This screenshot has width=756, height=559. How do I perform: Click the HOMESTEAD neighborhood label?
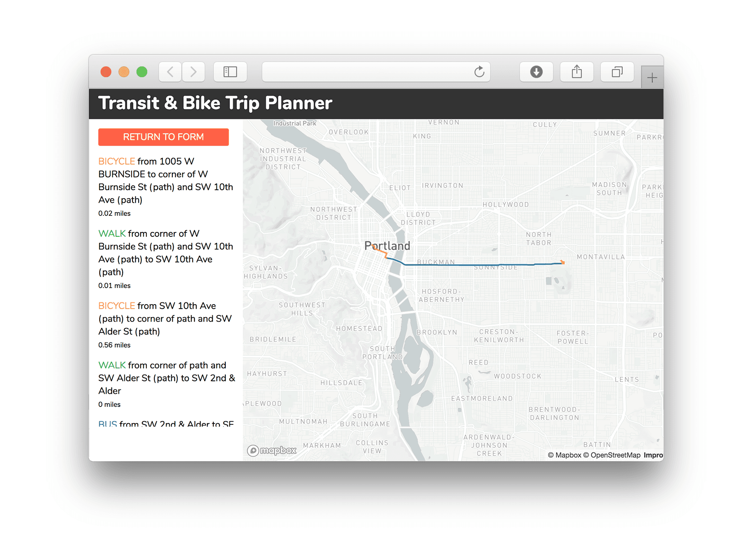pos(359,329)
